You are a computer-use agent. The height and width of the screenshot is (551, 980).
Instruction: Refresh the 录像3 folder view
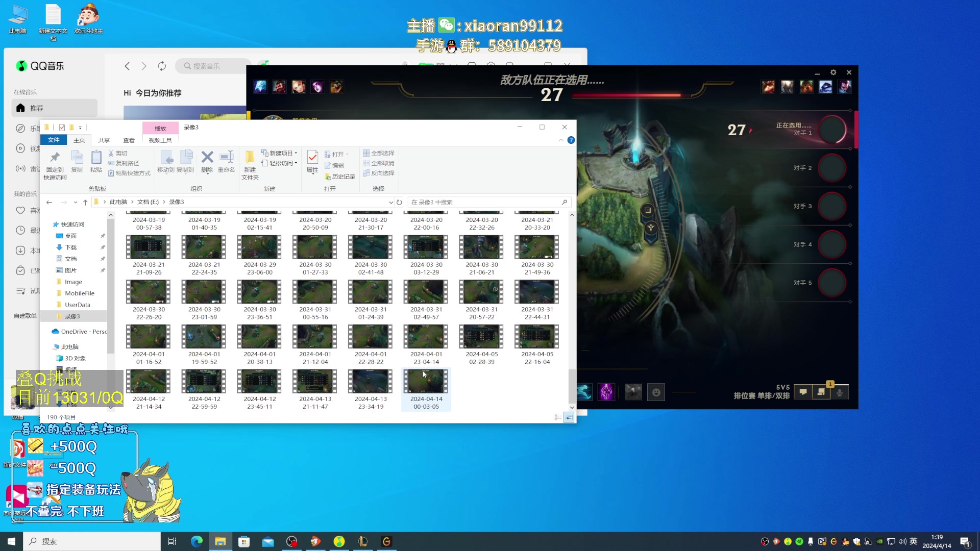tap(399, 202)
